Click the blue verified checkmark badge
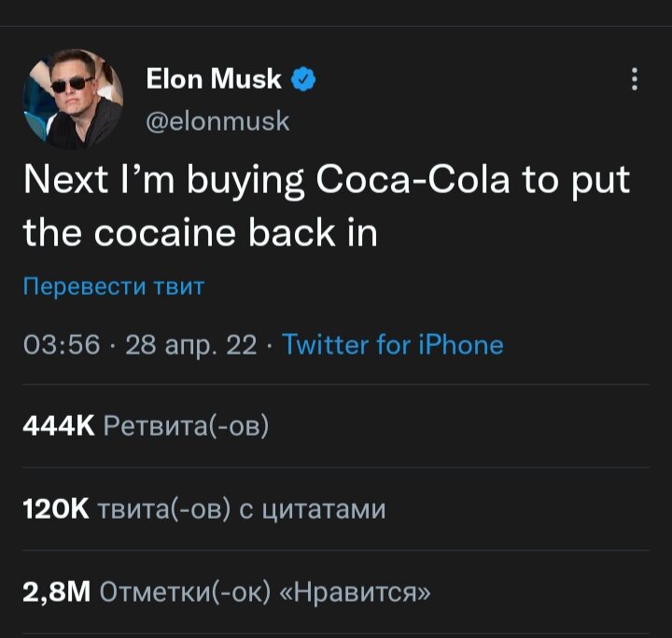 tap(303, 80)
